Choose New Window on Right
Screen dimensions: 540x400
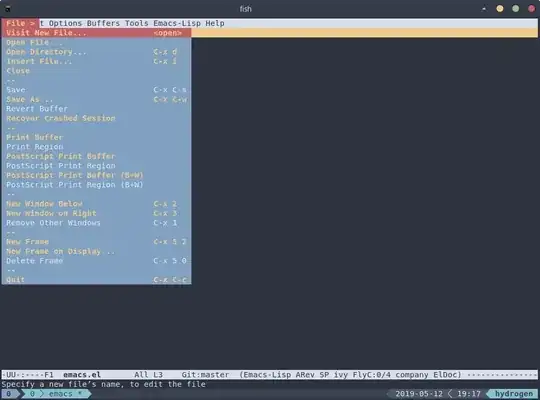coord(96,213)
